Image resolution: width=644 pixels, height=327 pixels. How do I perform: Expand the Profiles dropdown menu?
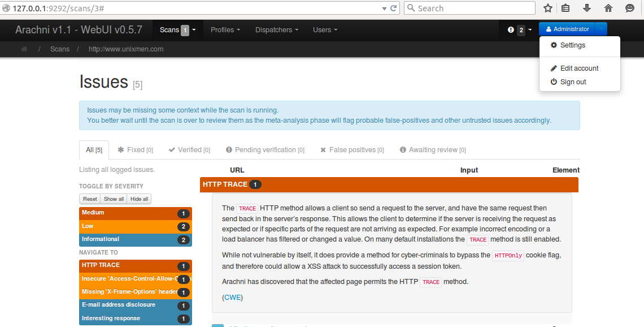[225, 29]
